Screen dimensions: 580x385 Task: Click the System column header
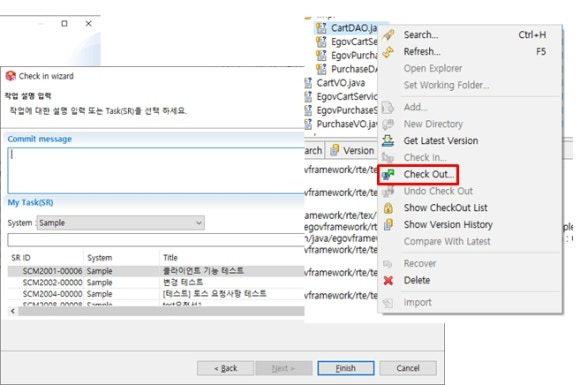tap(122, 258)
